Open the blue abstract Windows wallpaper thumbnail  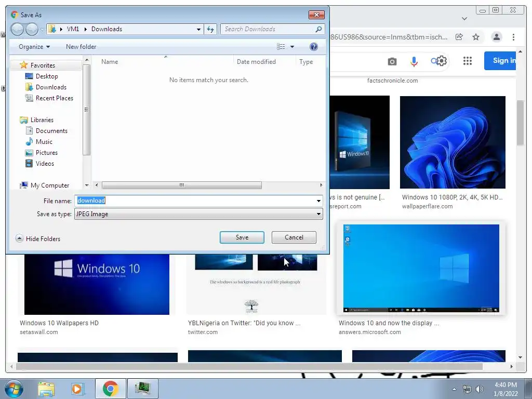pos(453,142)
